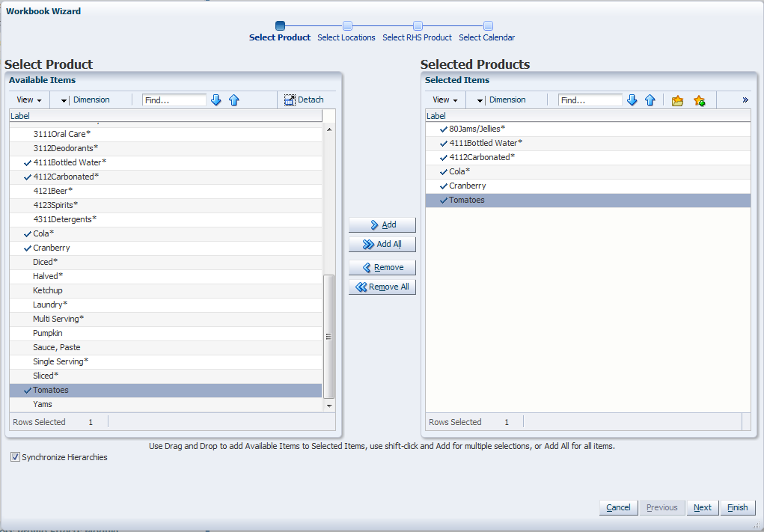Click the Find next down arrow in Selected Items
The width and height of the screenshot is (764, 532).
click(x=632, y=100)
